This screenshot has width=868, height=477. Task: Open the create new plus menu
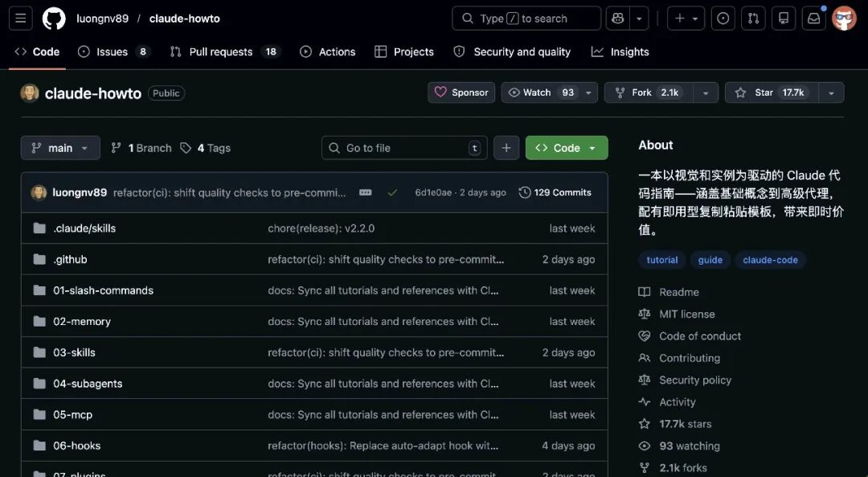(x=686, y=19)
